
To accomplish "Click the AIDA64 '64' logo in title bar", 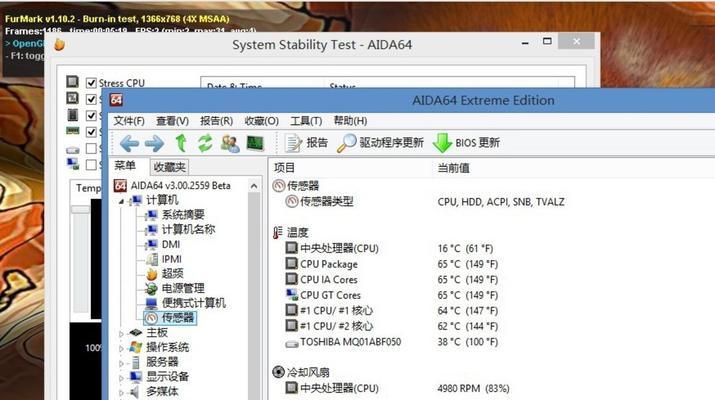I will (116, 100).
